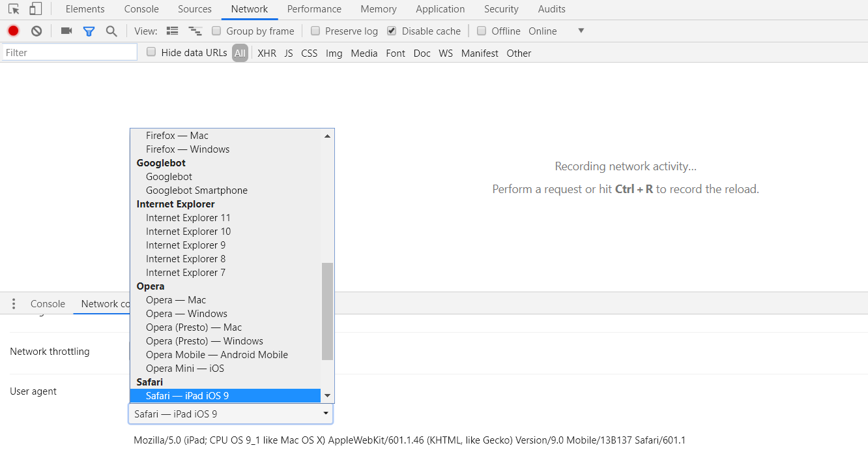Filter requests by CSS
Screen dimensions: 868x454
pyautogui.click(x=309, y=53)
